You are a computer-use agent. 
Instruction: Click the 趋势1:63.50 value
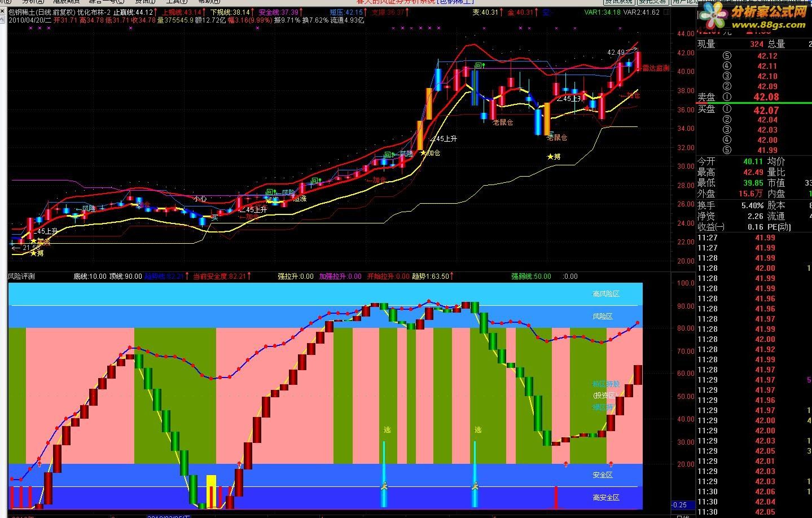coord(431,276)
